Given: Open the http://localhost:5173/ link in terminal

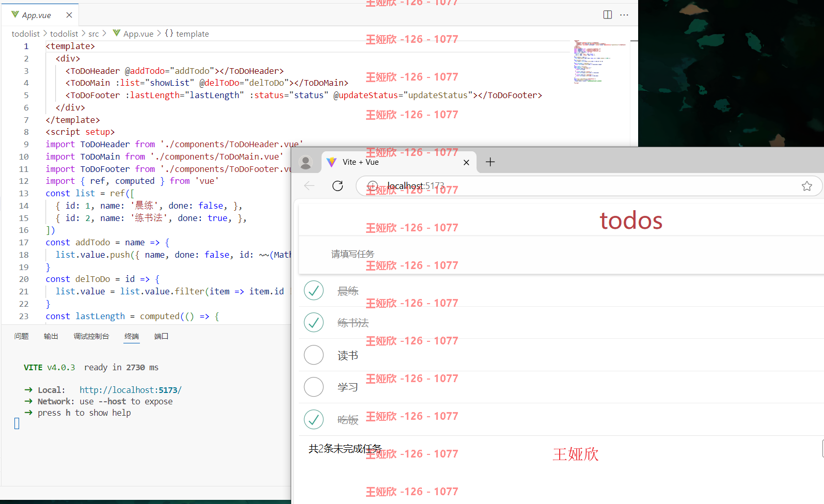Looking at the screenshot, I should (131, 390).
